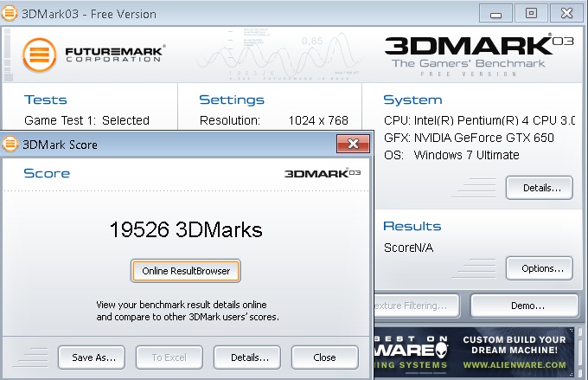Viewport: 588px width, 380px height.
Task: Click the 3DMARK03 Gamers' Benchmark logo
Action: [x=479, y=55]
